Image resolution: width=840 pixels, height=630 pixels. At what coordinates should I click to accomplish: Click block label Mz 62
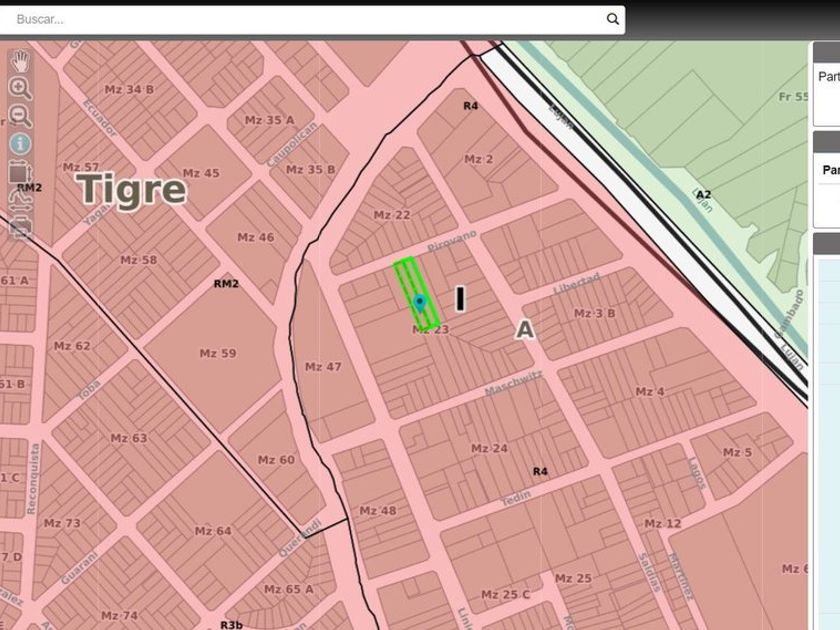click(72, 346)
